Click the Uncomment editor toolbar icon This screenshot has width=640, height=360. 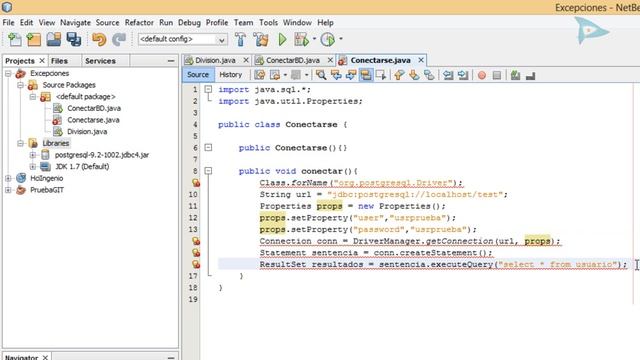pyautogui.click(x=531, y=76)
